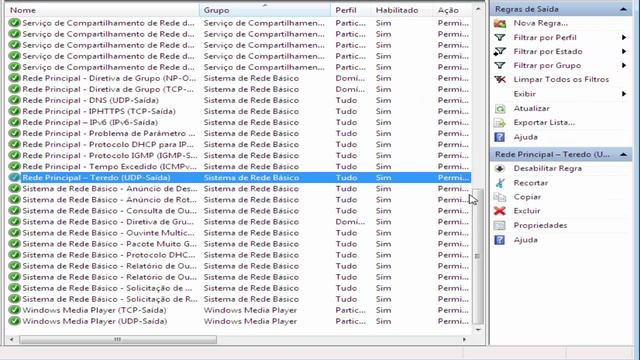
Task: Click green check icon of Rede Principal – IPv6 row
Action: click(x=14, y=122)
